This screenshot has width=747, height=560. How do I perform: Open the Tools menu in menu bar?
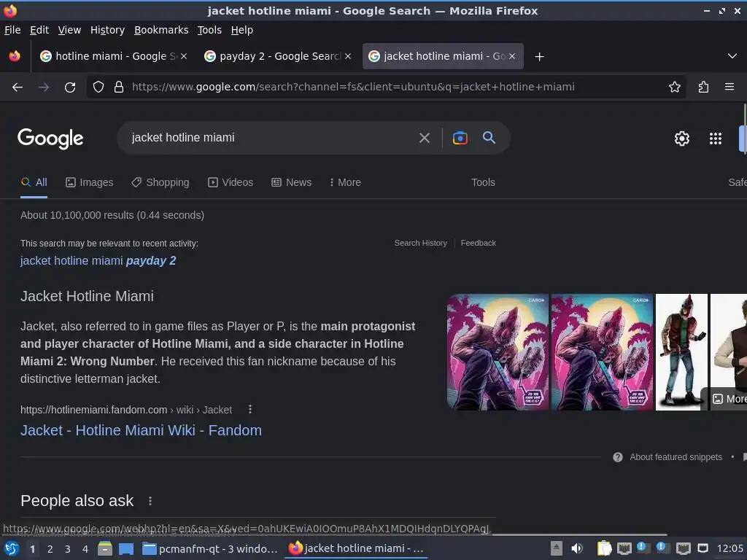209,30
